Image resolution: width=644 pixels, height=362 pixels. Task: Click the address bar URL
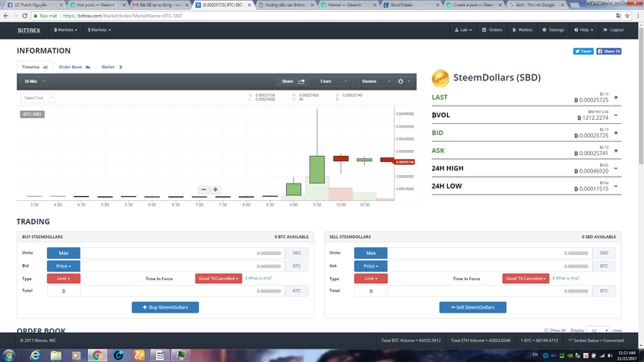[122, 16]
